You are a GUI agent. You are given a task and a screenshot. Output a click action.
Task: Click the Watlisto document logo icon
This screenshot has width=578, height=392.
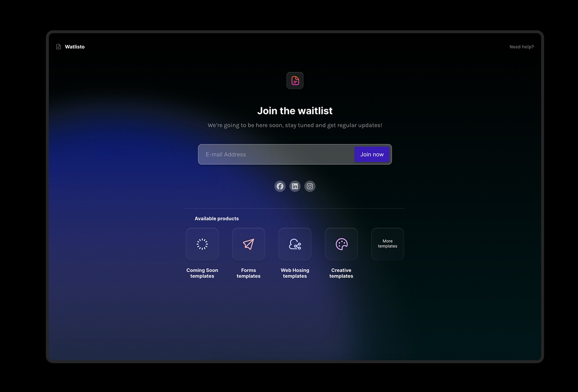point(59,46)
